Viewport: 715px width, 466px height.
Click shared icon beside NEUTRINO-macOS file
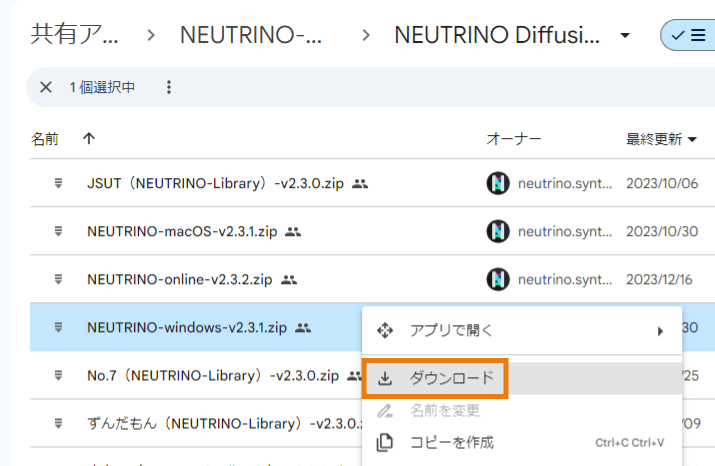pyautogui.click(x=293, y=232)
